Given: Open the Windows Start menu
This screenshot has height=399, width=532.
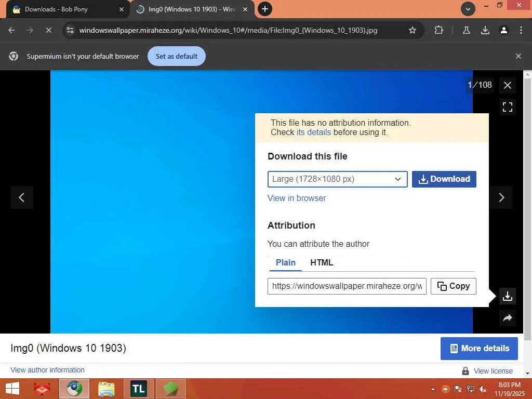Looking at the screenshot, I should point(12,389).
